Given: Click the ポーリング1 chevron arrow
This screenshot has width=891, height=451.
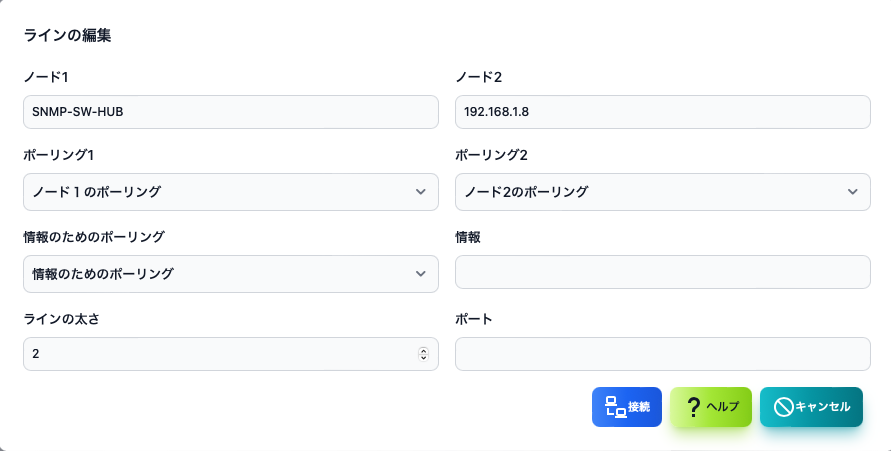Looking at the screenshot, I should [420, 192].
